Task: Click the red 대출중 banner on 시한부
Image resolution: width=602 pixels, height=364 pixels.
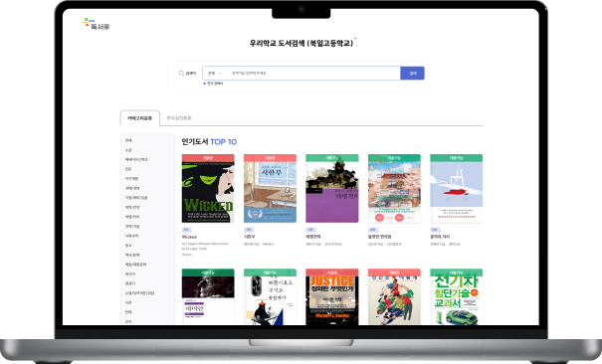Action: click(x=271, y=158)
